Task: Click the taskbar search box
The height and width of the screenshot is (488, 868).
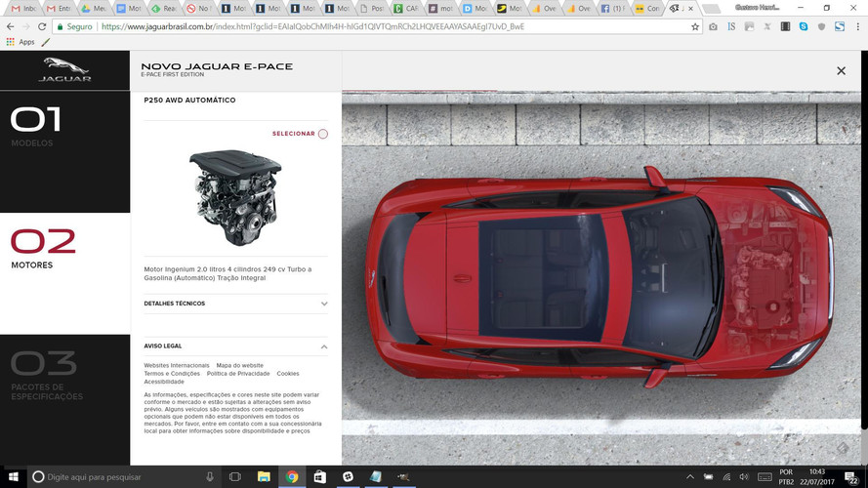Action: pos(123,477)
